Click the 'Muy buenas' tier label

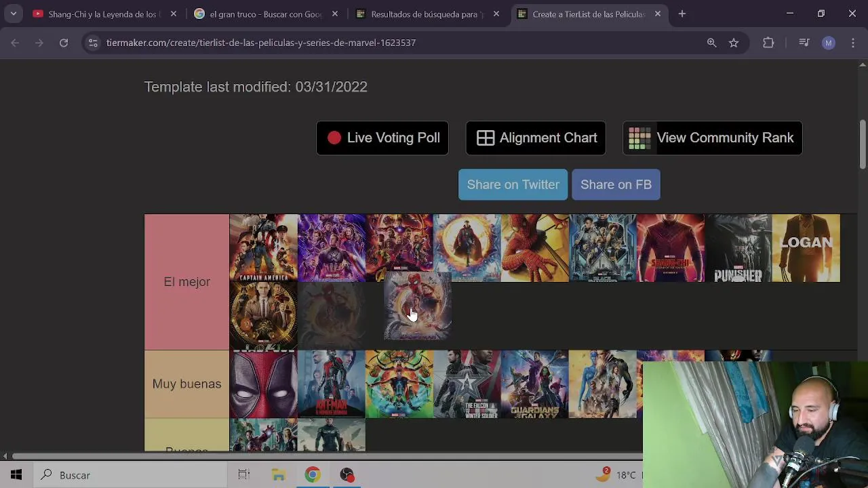186,384
